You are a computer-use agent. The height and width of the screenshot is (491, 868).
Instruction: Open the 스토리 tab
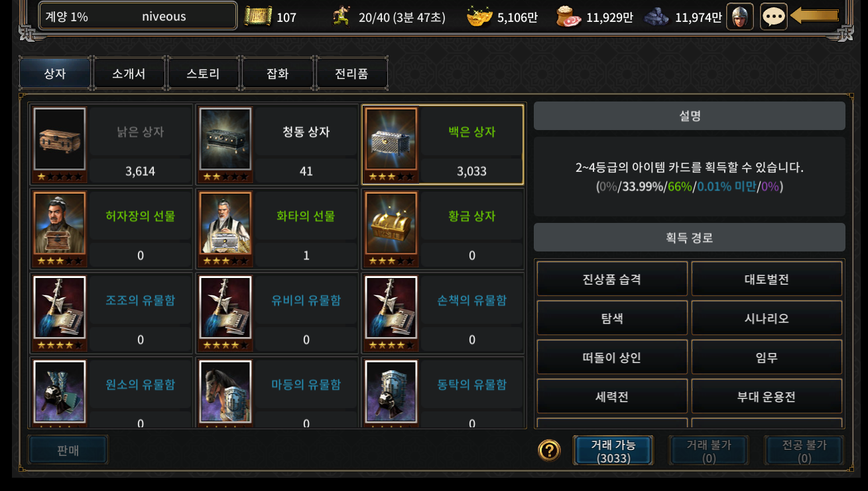pyautogui.click(x=203, y=74)
